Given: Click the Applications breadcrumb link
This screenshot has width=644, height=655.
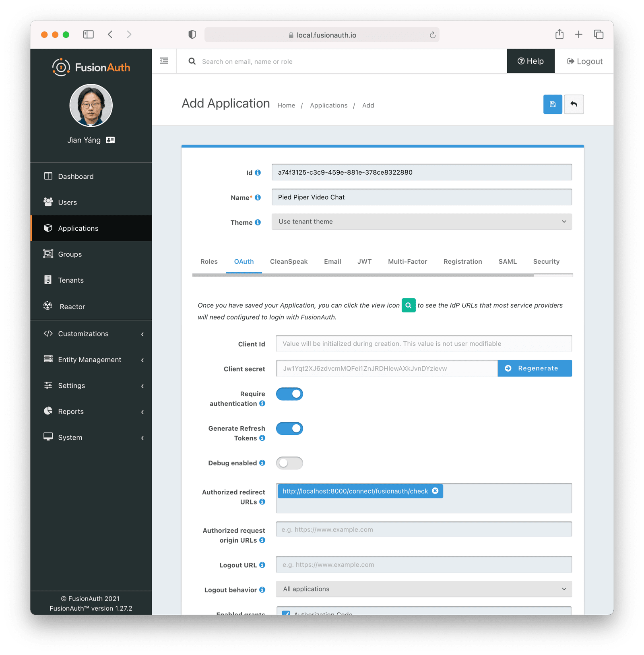Looking at the screenshot, I should [328, 105].
